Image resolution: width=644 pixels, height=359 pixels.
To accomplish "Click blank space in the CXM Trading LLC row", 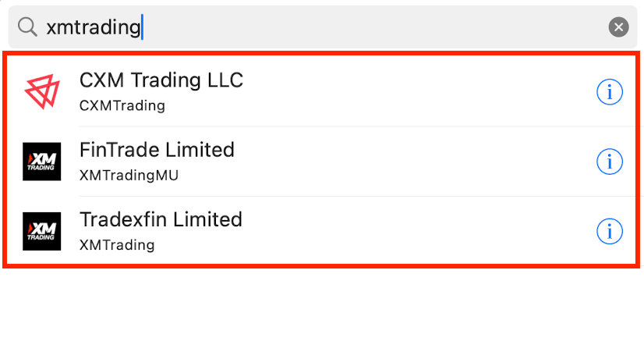I will coord(411,92).
